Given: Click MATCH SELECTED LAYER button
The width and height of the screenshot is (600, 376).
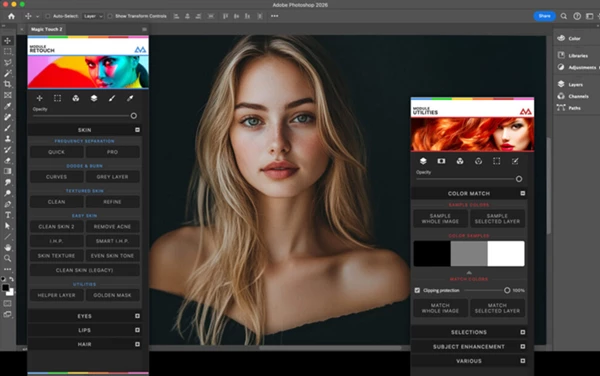Looking at the screenshot, I should pyautogui.click(x=497, y=308).
